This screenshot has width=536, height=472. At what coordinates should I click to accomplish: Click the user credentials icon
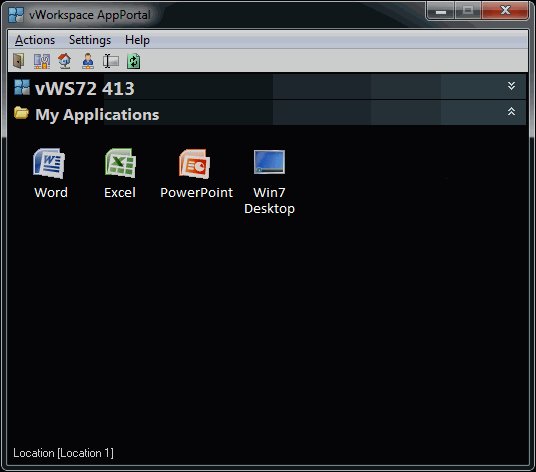(x=88, y=61)
